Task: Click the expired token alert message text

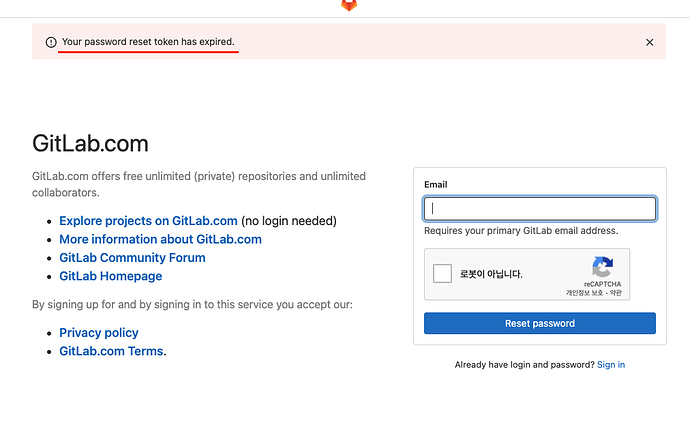Action: (x=148, y=42)
